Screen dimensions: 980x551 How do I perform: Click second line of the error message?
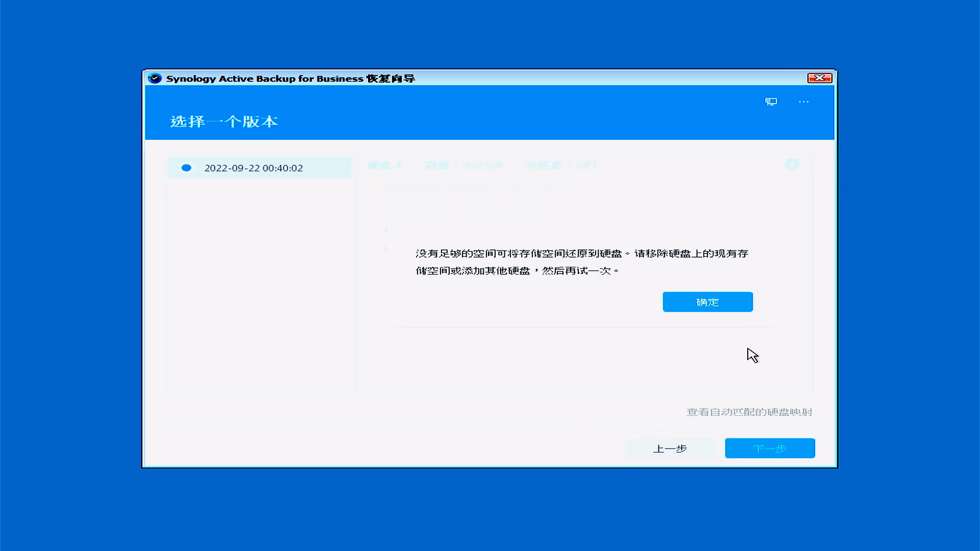point(517,271)
